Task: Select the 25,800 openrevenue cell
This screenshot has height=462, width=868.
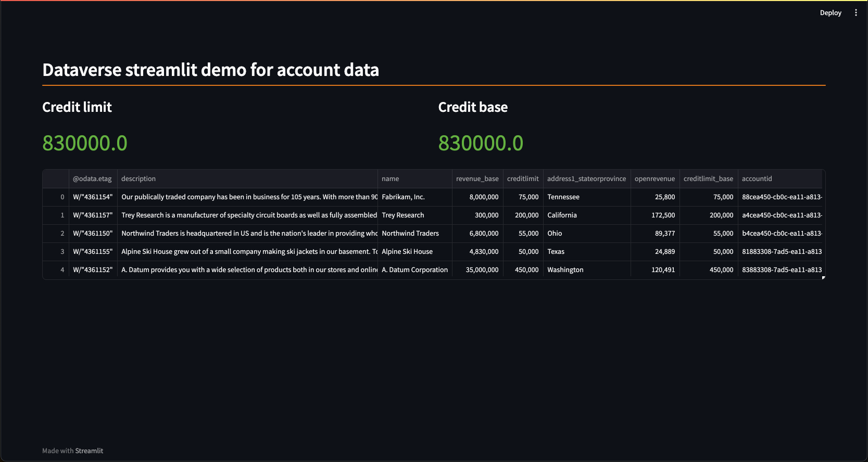Action: 655,197
